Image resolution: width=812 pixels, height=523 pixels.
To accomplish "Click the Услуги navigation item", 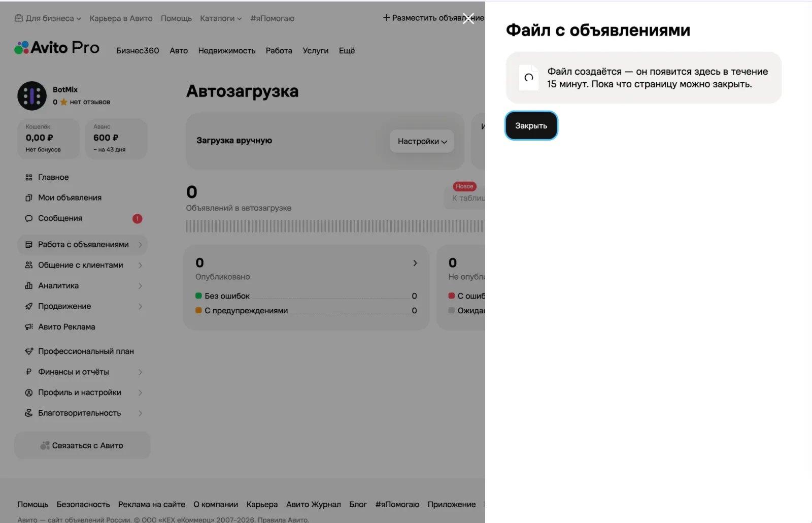I will (x=316, y=51).
